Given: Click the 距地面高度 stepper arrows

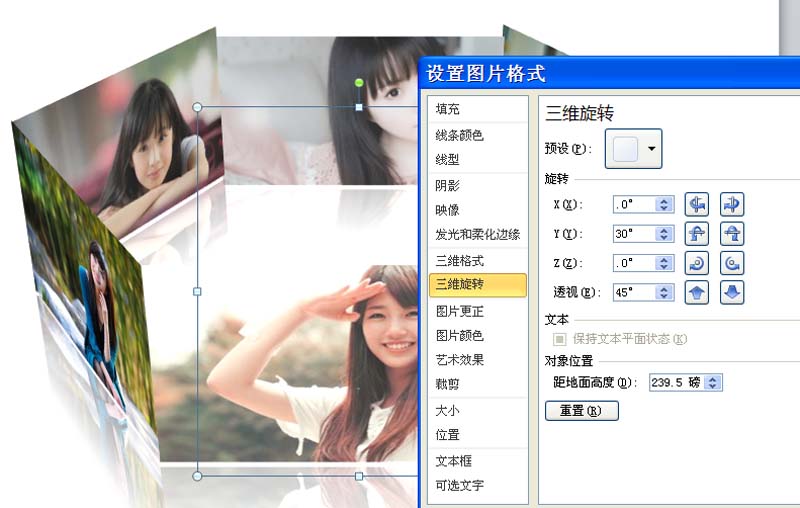Looking at the screenshot, I should [713, 383].
